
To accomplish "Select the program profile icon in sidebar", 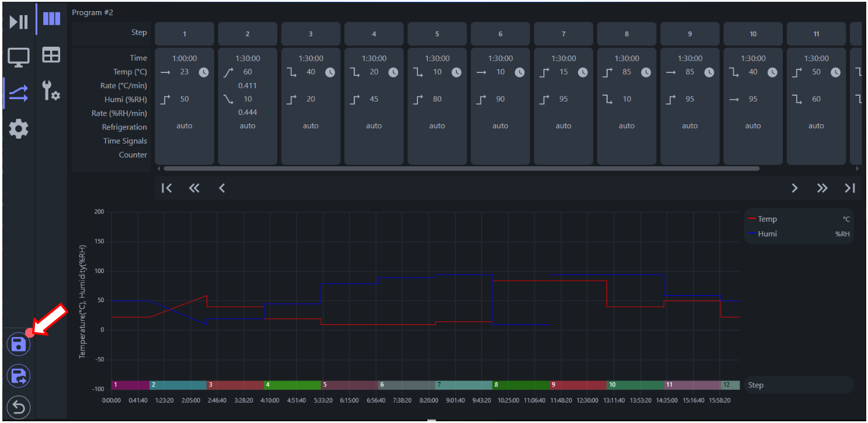I will pyautogui.click(x=18, y=93).
